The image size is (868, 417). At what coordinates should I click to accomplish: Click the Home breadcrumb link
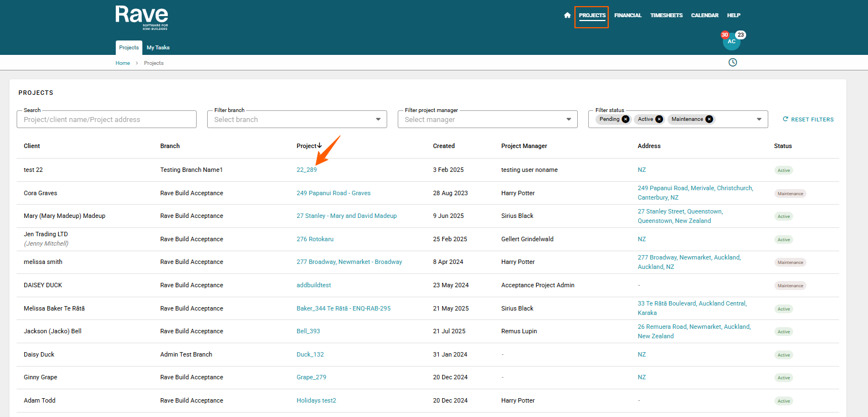[122, 63]
